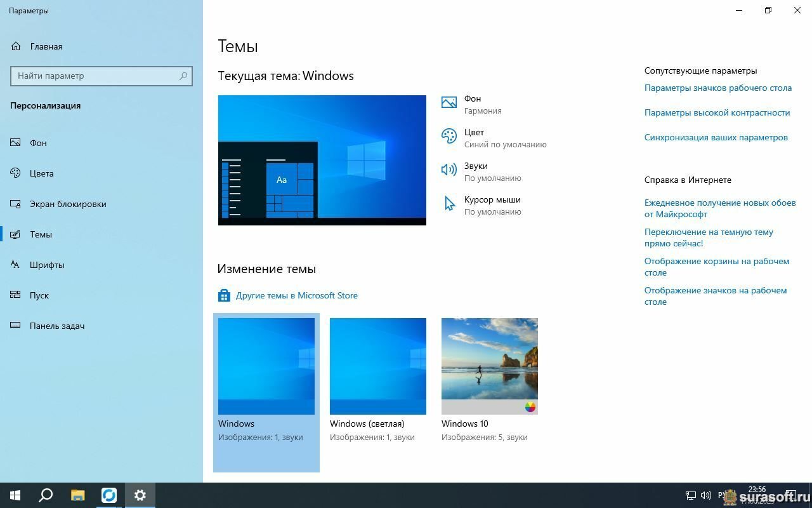This screenshot has width=812, height=508.
Task: Select the Windows (светлая) theme
Action: point(378,366)
